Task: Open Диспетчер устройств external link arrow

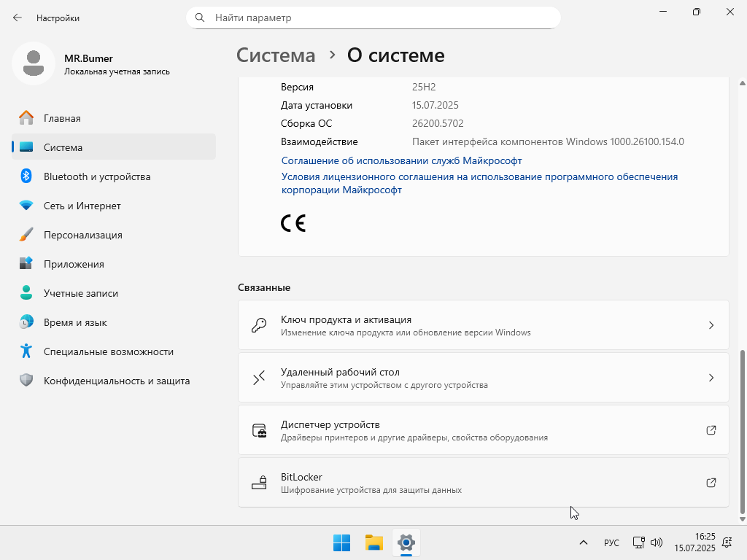Action: (x=711, y=430)
